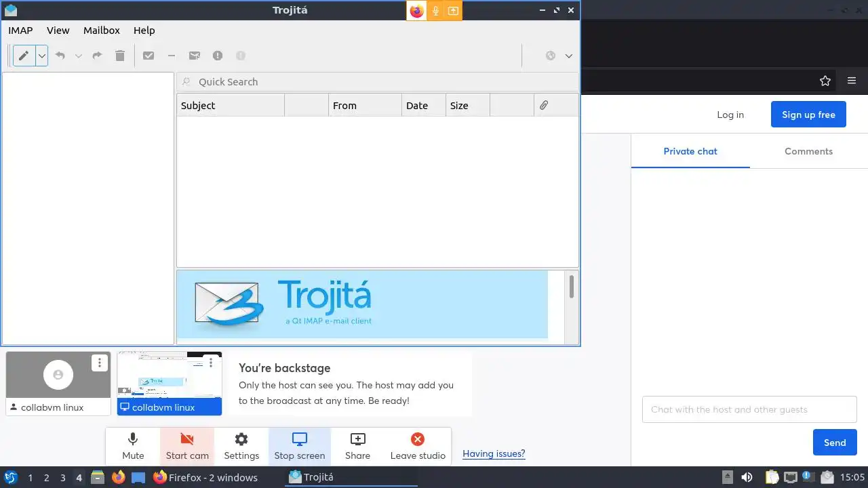Screen dimensions: 868x488
Task: Click the screen sharing indicator icon
Action: click(453, 11)
